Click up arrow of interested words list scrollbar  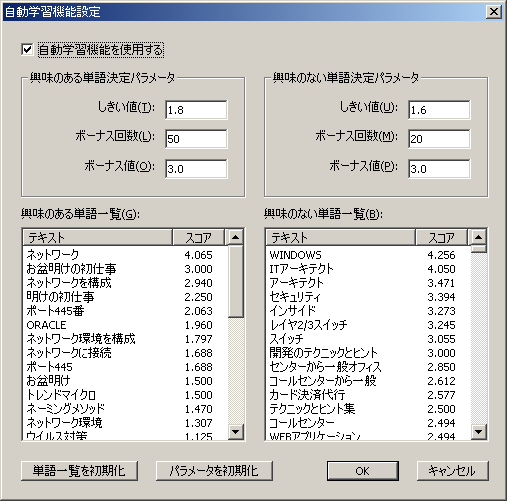[236, 237]
